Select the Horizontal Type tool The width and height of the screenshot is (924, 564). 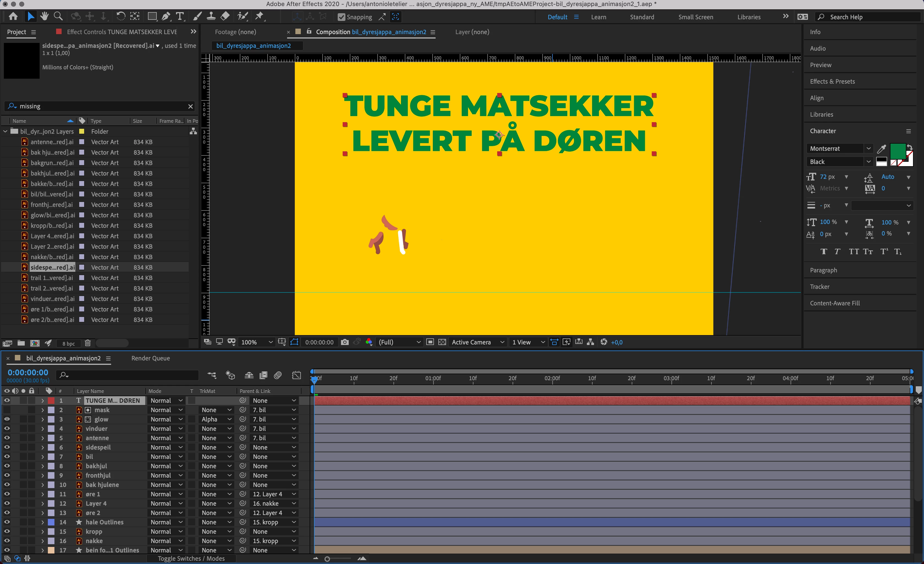(180, 17)
